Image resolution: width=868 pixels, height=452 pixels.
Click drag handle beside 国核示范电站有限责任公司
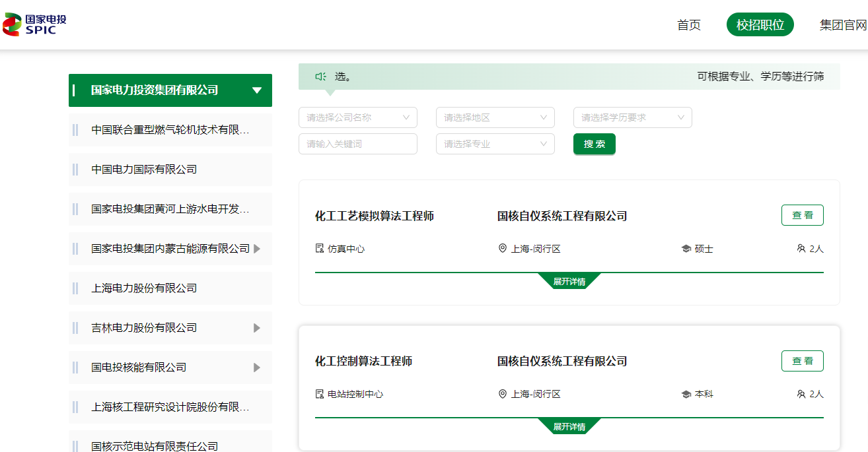(75, 447)
